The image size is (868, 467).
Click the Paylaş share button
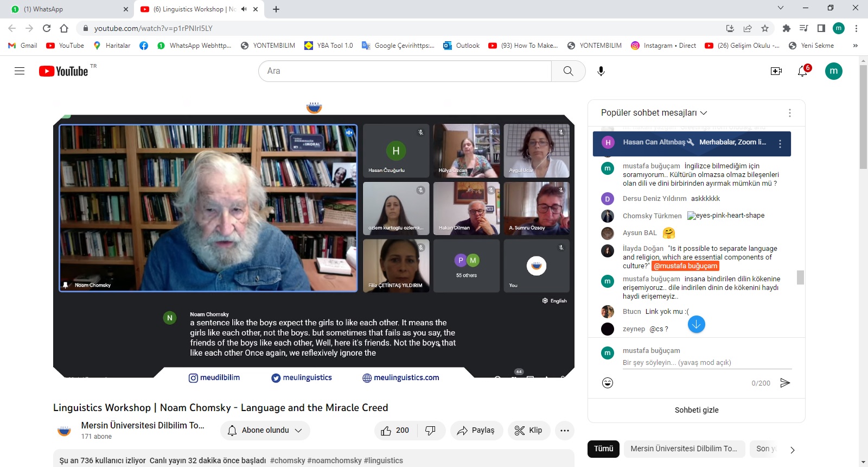tap(476, 431)
